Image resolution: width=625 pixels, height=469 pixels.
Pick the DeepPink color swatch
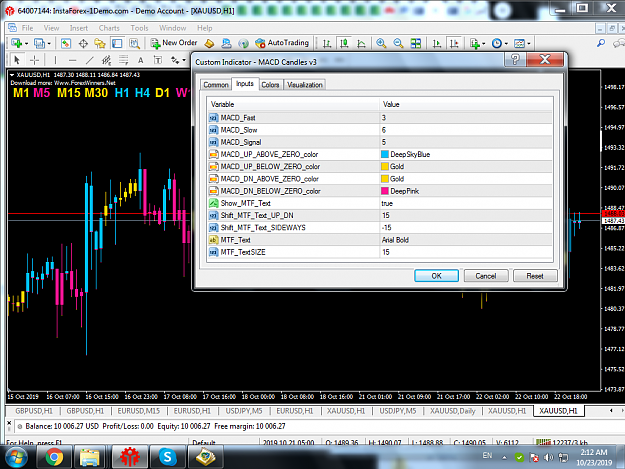coord(385,191)
